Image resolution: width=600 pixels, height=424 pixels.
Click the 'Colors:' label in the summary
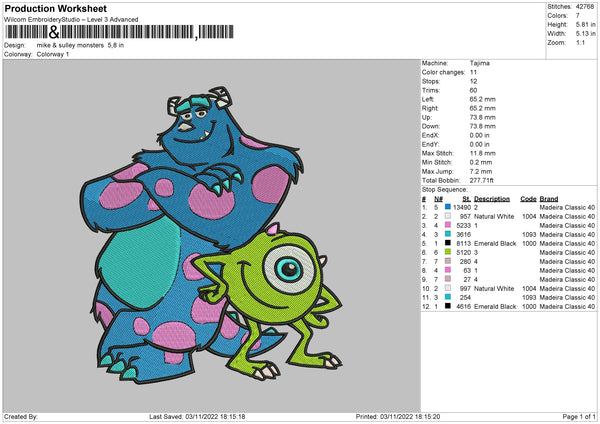[558, 16]
